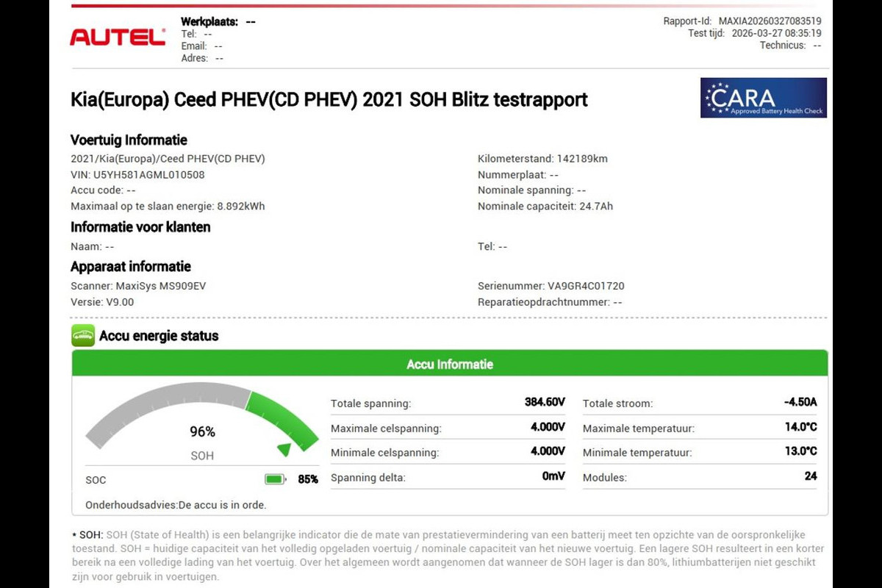
Task: Click the Spanning delta 0mV row
Action: pos(448,477)
